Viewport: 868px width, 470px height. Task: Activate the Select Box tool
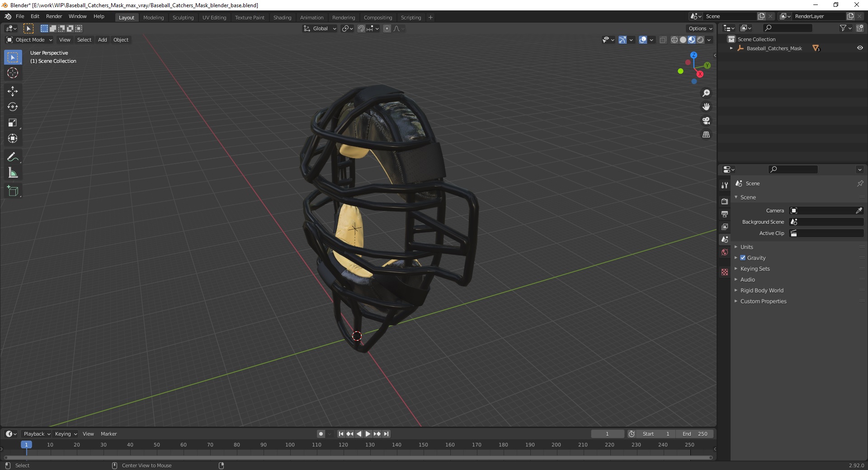(13, 57)
